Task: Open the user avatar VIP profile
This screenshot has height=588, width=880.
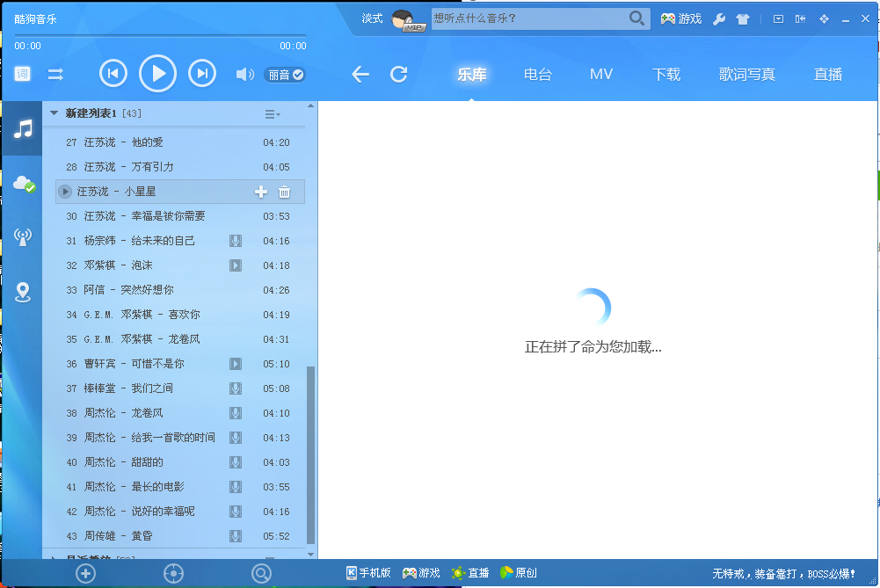Action: [x=408, y=20]
